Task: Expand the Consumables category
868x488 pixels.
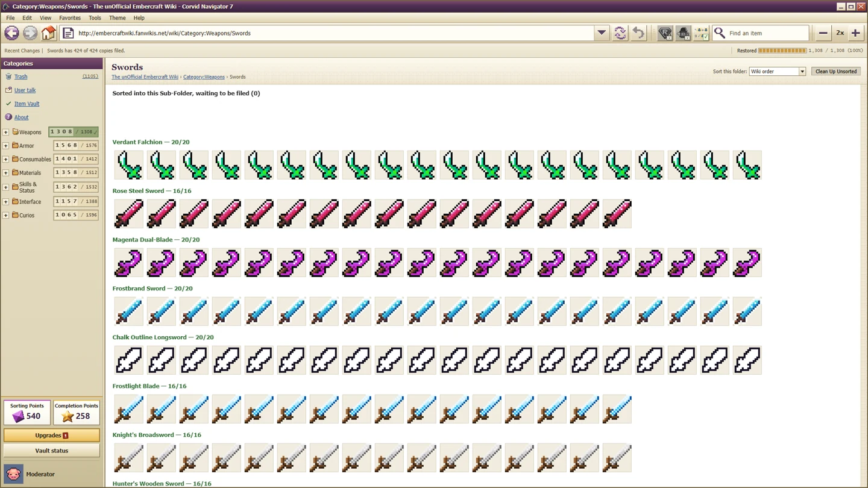Action: click(x=6, y=159)
